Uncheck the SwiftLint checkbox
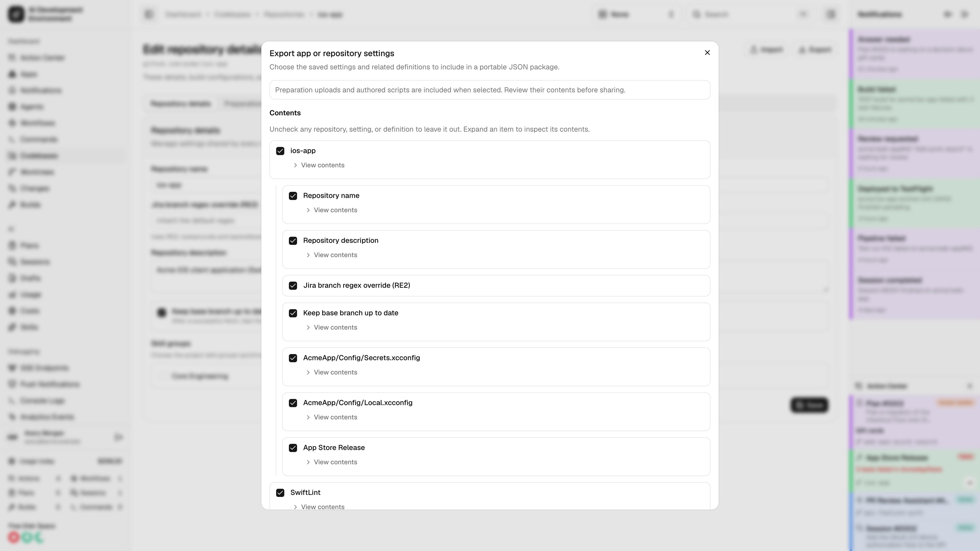 coord(280,493)
